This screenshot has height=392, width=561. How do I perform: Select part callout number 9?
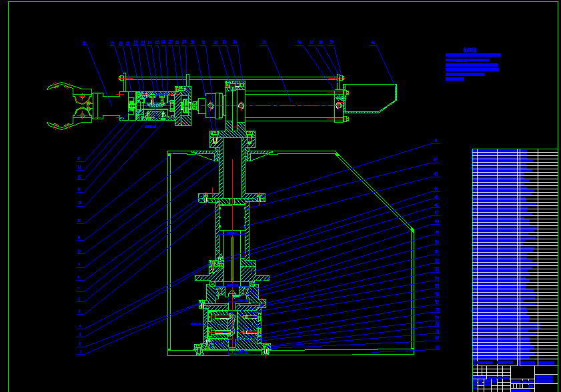[x=79, y=265]
